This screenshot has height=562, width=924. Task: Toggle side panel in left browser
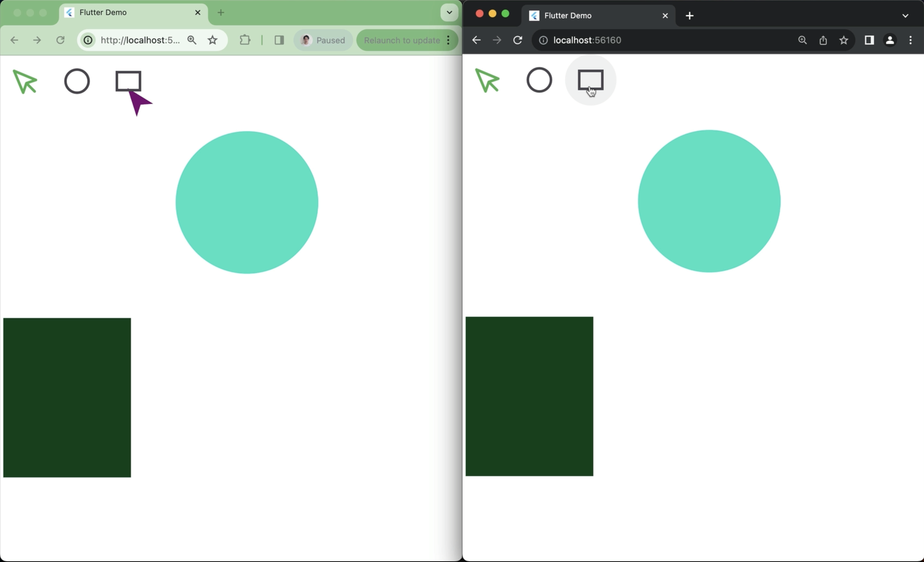tap(279, 40)
